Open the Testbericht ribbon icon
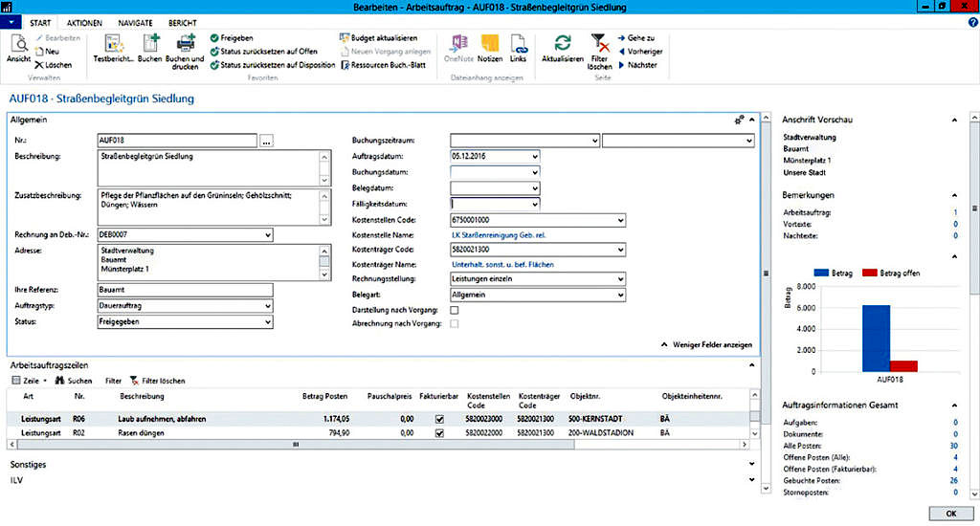 (x=114, y=44)
